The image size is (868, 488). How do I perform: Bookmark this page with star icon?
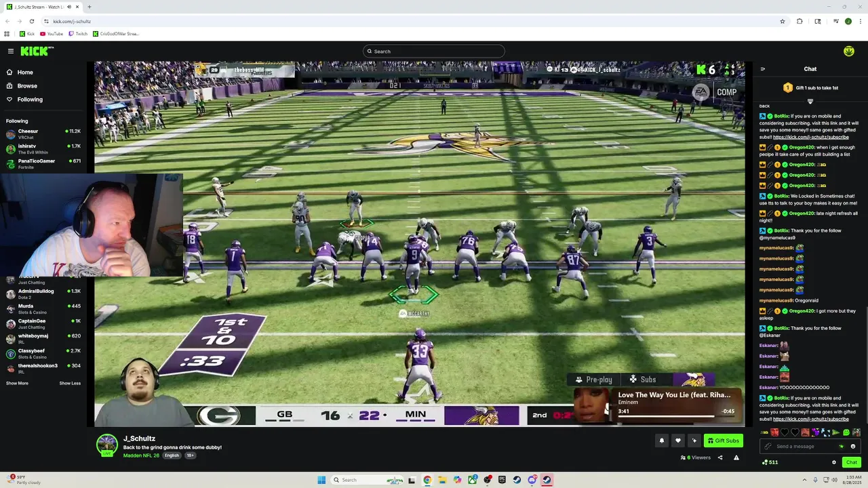tap(783, 21)
